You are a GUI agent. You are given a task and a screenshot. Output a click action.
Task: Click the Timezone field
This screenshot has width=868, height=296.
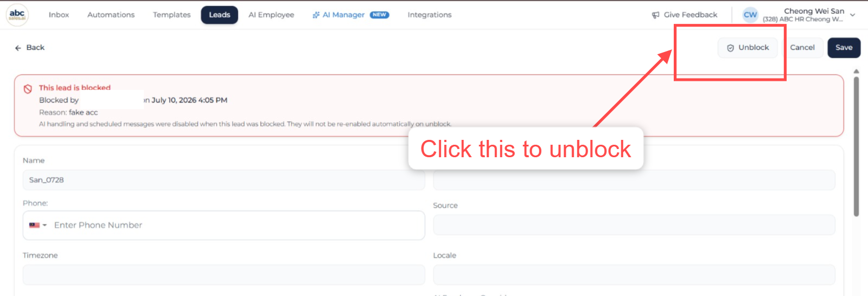point(224,275)
